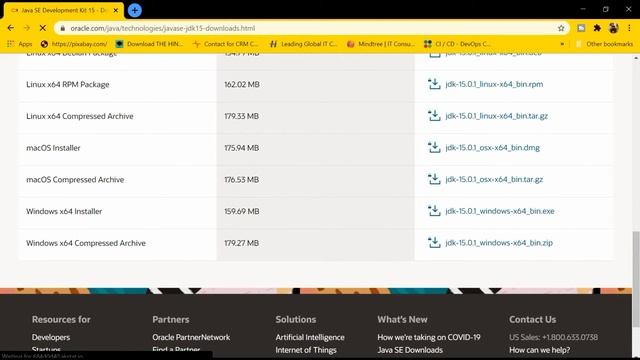Viewport: 640px width, 360px height.
Task: Download jdk-15.0.1_osx-x64_bin.tar.gz link
Action: 494,179
